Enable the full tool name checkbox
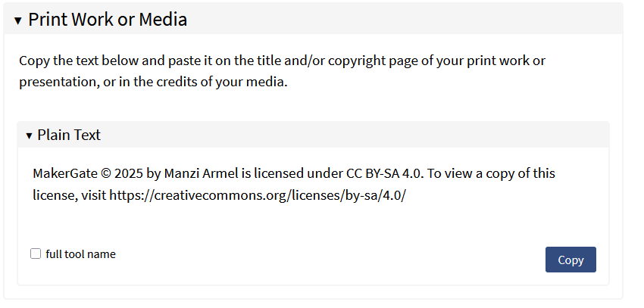644x308 pixels. 36,254
